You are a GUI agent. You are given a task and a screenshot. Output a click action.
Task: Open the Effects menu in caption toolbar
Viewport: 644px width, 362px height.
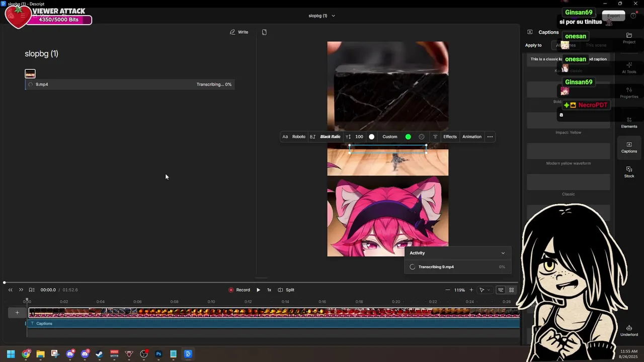click(450, 137)
